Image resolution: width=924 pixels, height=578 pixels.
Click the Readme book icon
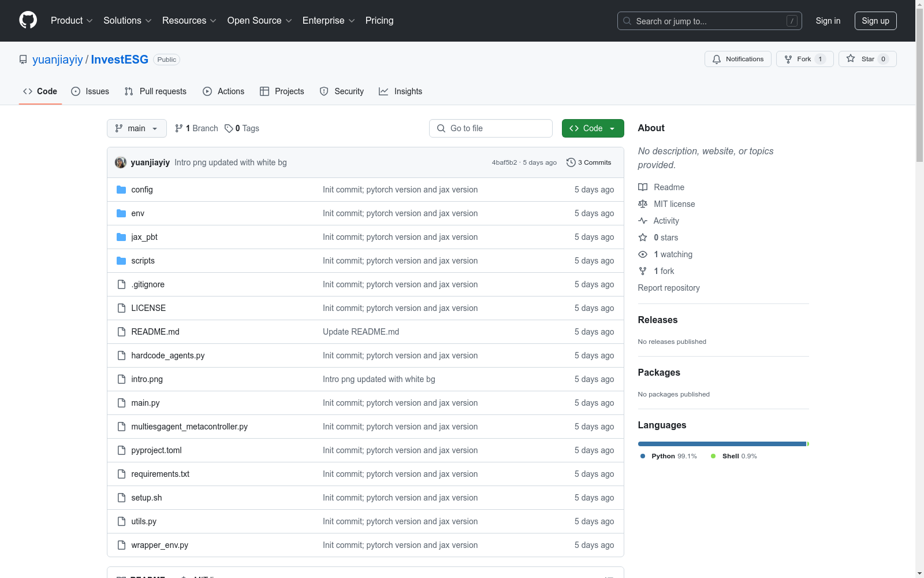643,187
